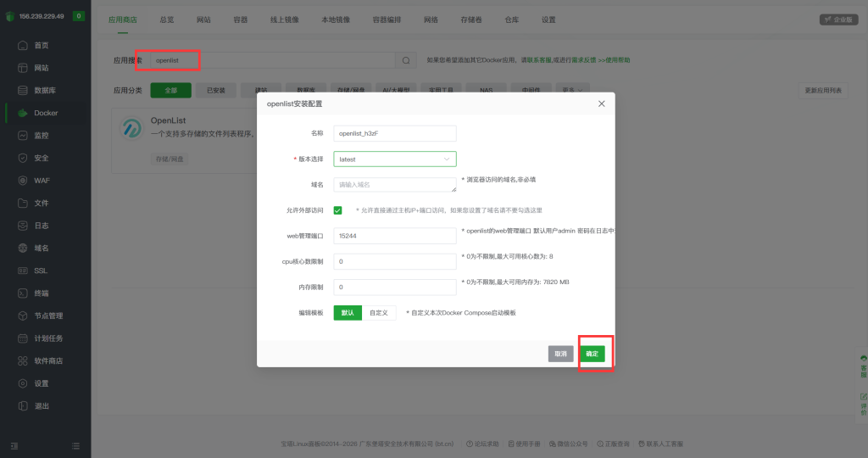Screen dimensions: 868x458
Task: Open the 数据库 database sidebar icon
Action: [x=23, y=90]
